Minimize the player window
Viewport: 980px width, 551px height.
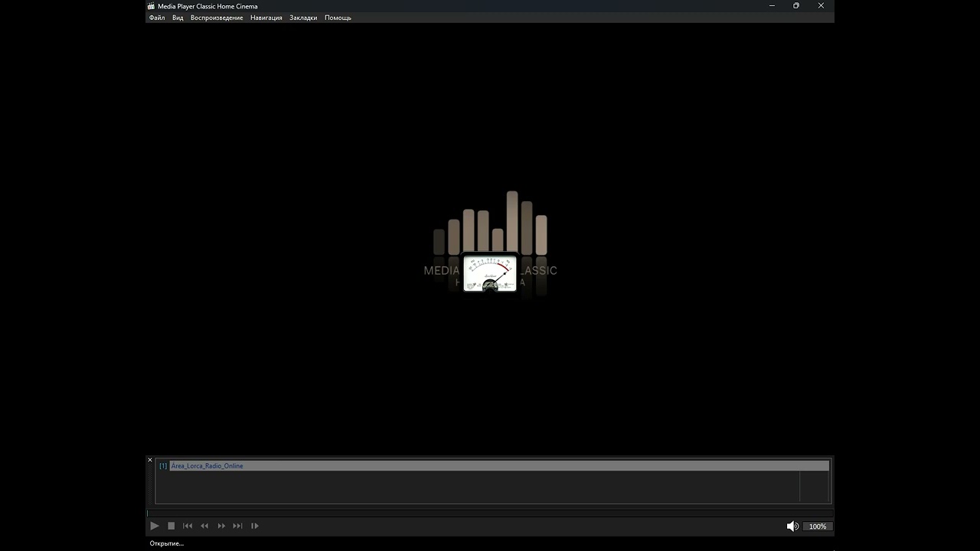click(x=772, y=6)
